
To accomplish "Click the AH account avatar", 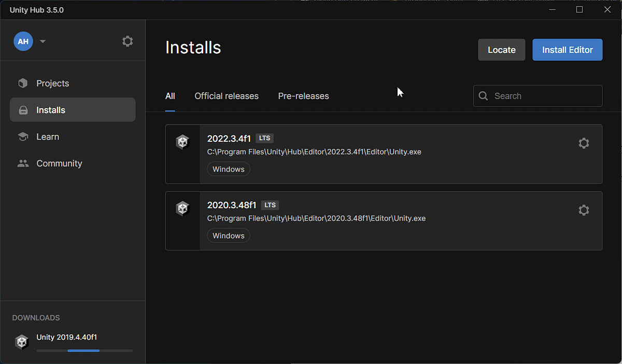I will 23,41.
